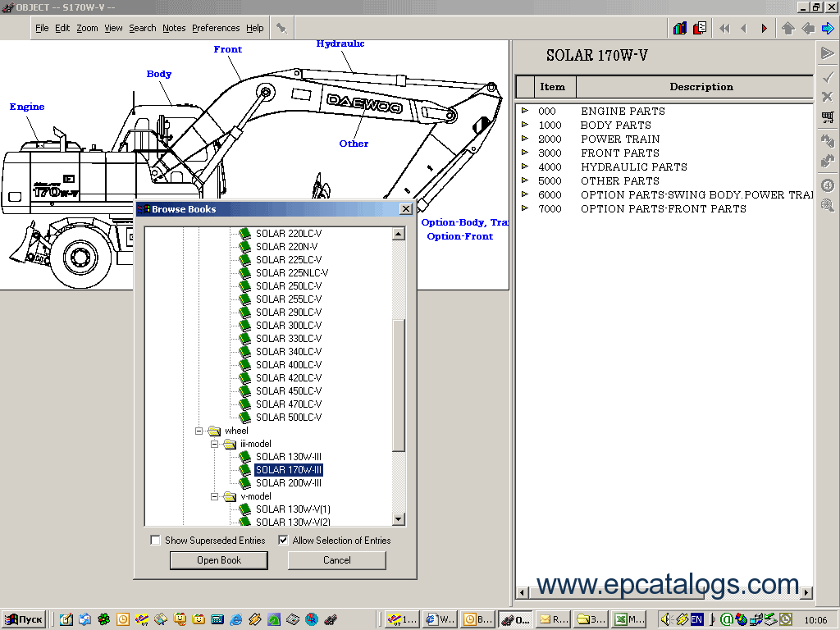The height and width of the screenshot is (630, 840).
Task: Expand the 1000 BODY PARTS row arrow
Action: (525, 125)
